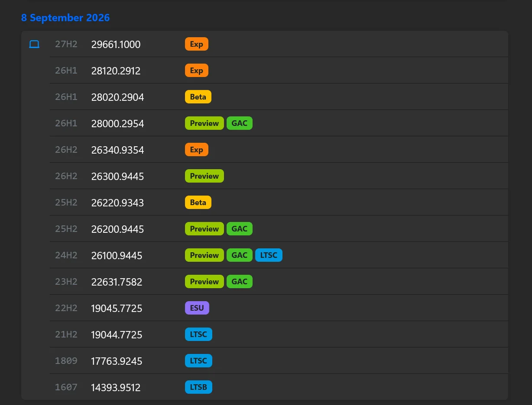
Task: Select build 26200.9445
Action: (117, 229)
